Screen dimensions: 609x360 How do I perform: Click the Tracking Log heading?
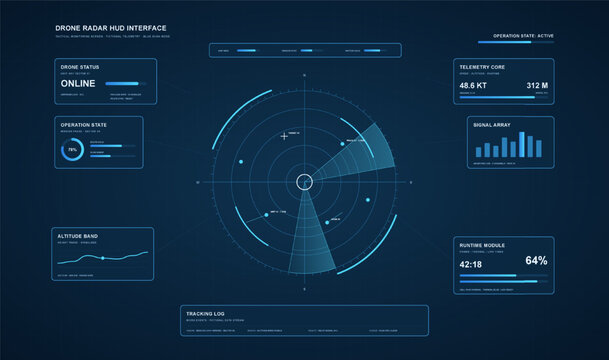205,314
